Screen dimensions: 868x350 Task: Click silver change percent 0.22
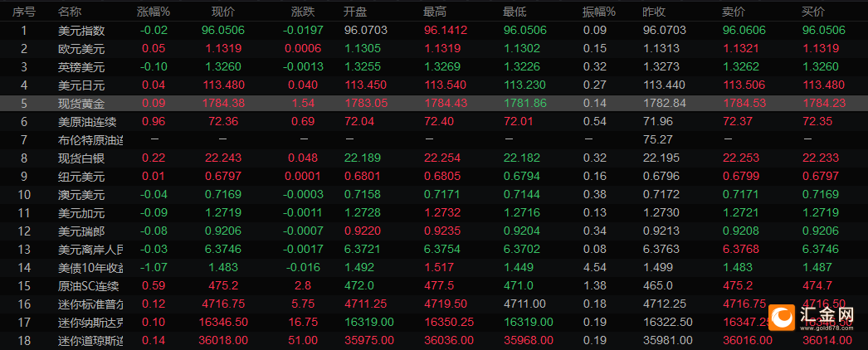tap(154, 158)
